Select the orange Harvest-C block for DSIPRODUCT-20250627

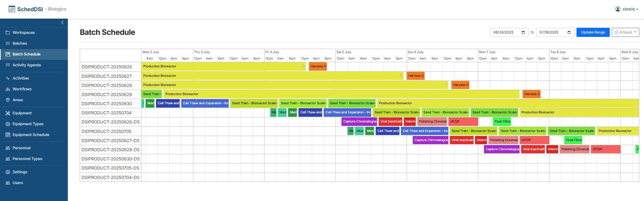[x=416, y=76]
